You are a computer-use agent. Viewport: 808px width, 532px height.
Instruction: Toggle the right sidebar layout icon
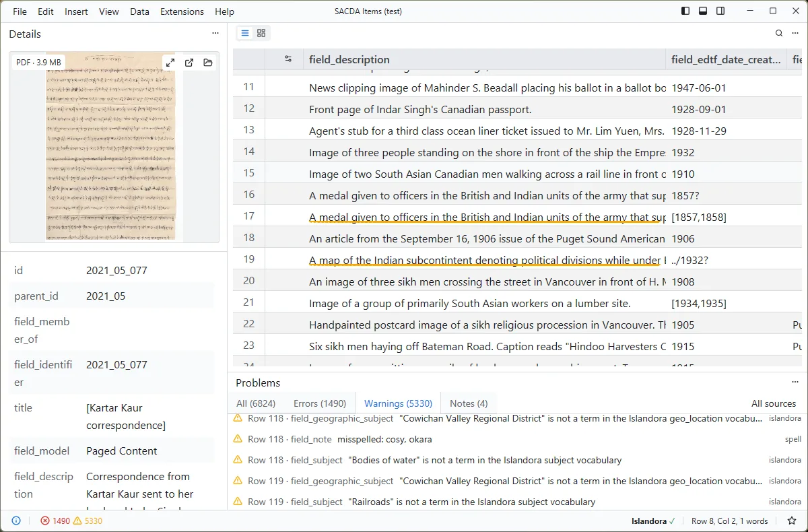pos(720,11)
